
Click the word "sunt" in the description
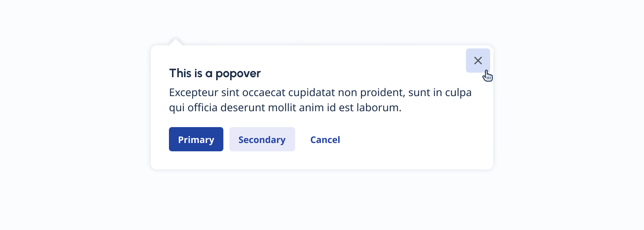pyautogui.click(x=419, y=93)
